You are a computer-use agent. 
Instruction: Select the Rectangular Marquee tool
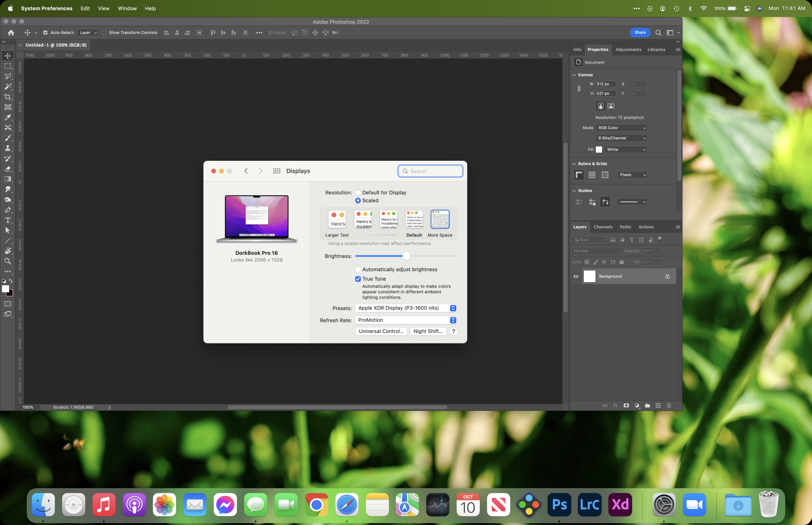(8, 66)
